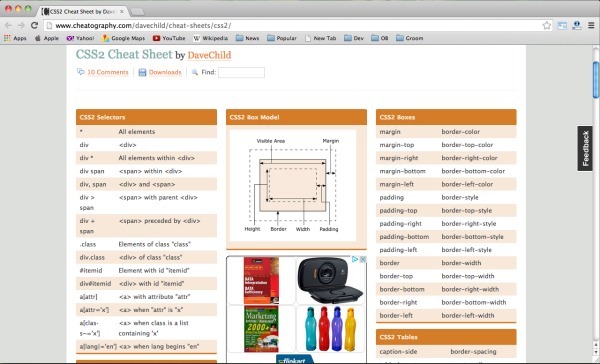Image resolution: width=600 pixels, height=364 pixels.
Task: Go back using the browser back arrow
Action: tap(8, 25)
